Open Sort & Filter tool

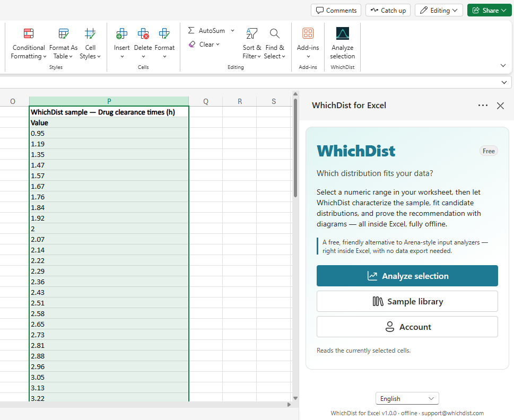click(x=252, y=43)
